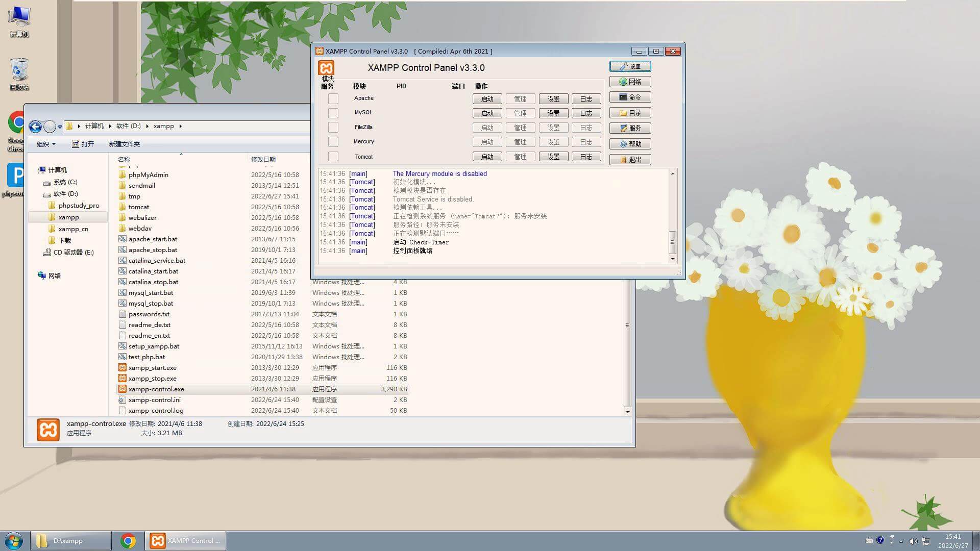This screenshot has height=551, width=980.
Task: Toggle Mercury service checkbox
Action: pos(333,142)
